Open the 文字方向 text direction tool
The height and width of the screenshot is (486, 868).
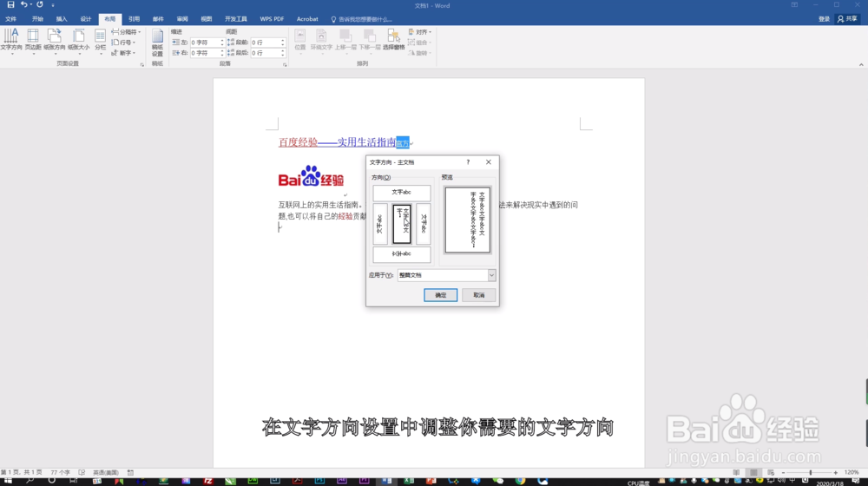click(11, 40)
